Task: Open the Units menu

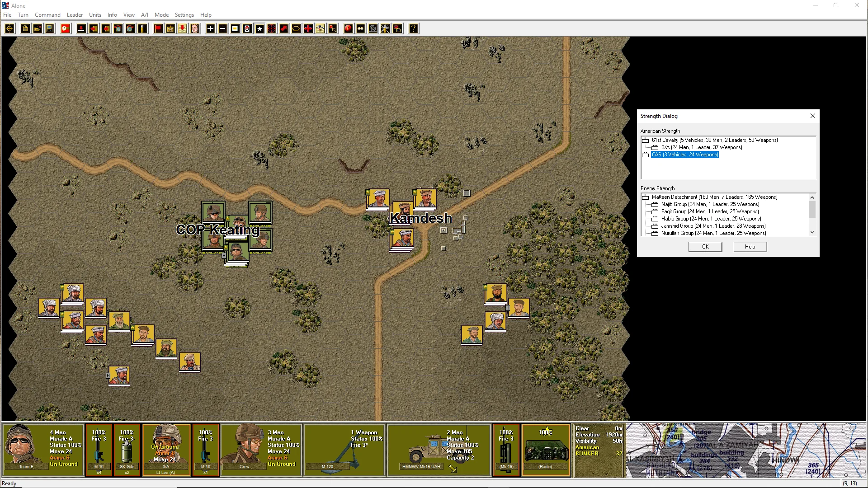Action: [x=95, y=15]
